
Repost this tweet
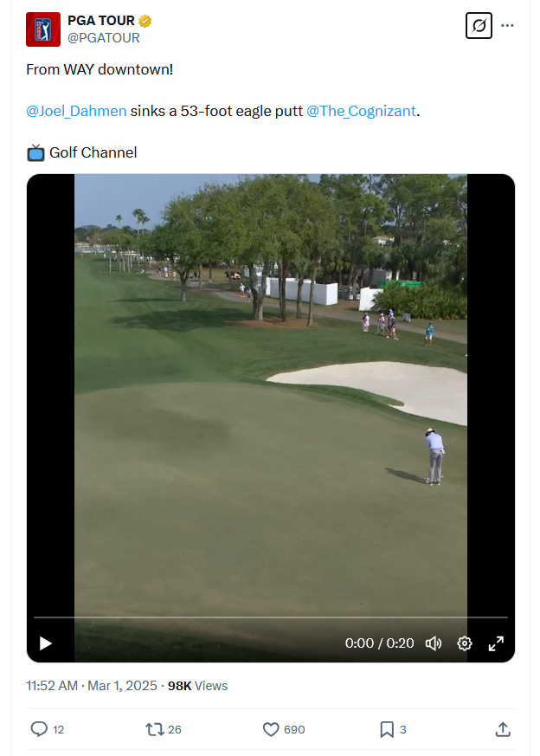[155, 729]
